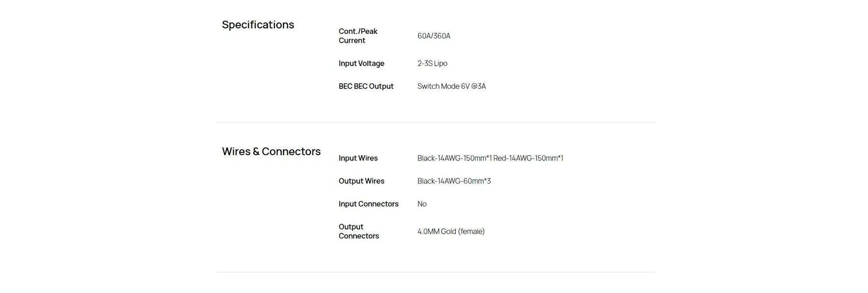Click the Output Wires label
Viewport: 868px width, 293px height.
(x=361, y=181)
